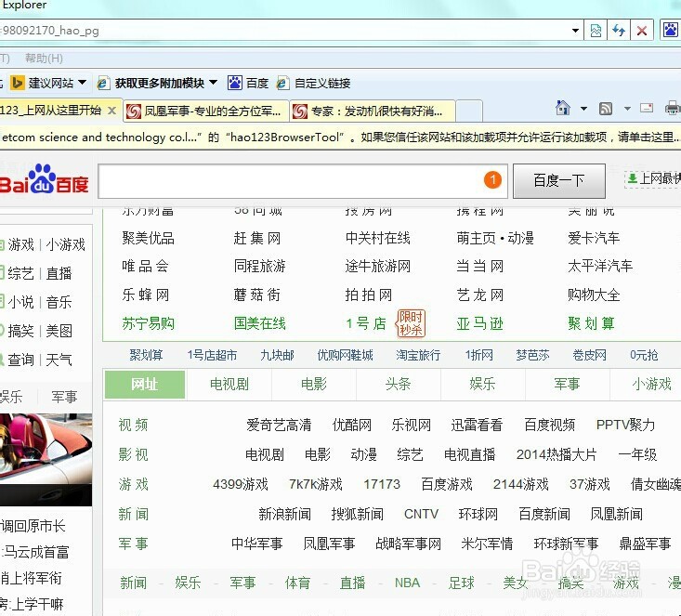Screen dimensions: 681x616
Task: Select the 军事 tab in left sidebar
Action: [x=64, y=397]
